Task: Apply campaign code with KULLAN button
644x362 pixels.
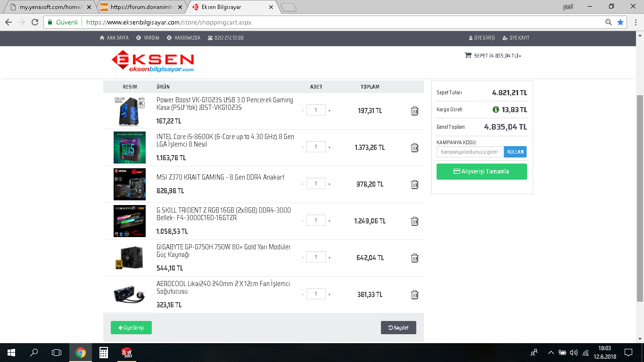Action: pos(515,152)
